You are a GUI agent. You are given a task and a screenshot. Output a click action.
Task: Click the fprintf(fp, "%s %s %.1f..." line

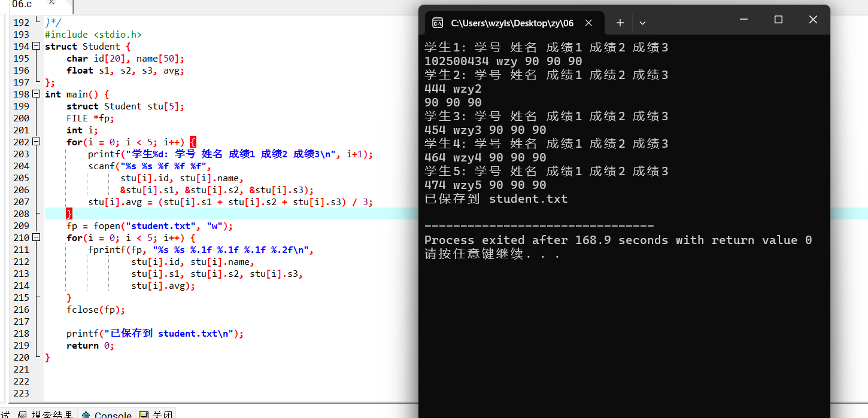point(201,249)
